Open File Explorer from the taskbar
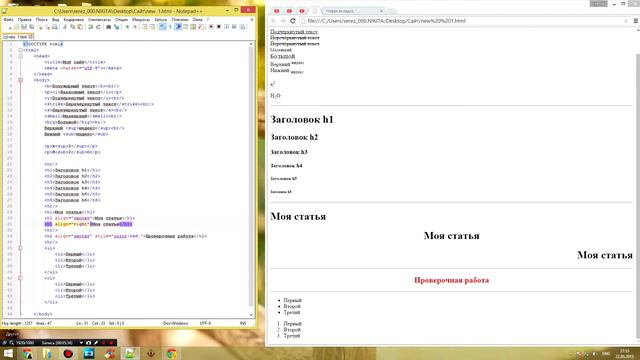This screenshot has width=640, height=360. (47, 353)
